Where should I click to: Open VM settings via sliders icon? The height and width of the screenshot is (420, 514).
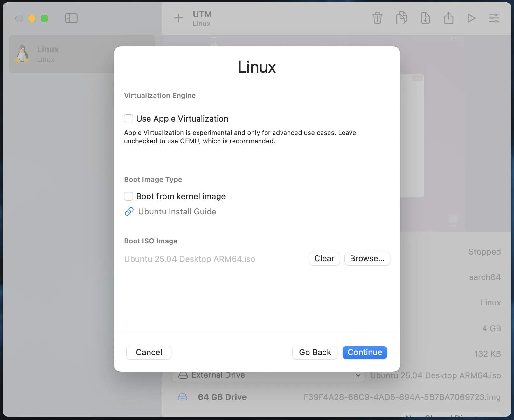point(494,18)
